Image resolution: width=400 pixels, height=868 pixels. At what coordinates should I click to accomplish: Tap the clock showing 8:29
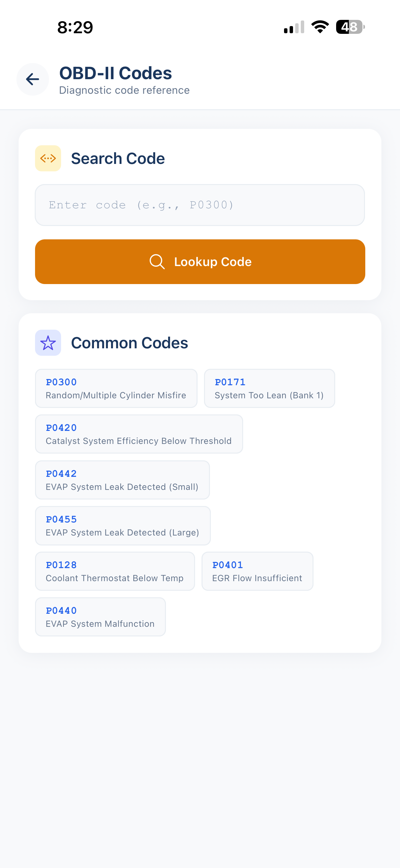tap(75, 27)
